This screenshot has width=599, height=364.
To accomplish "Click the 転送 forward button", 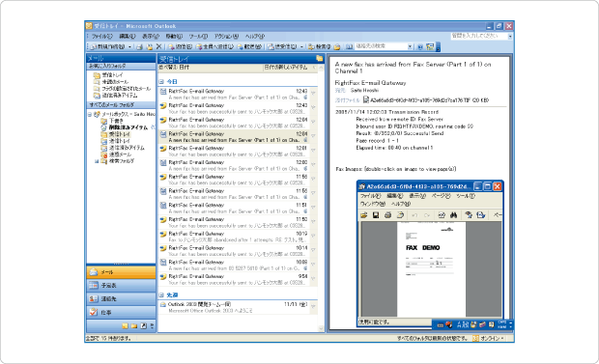I will click(249, 46).
